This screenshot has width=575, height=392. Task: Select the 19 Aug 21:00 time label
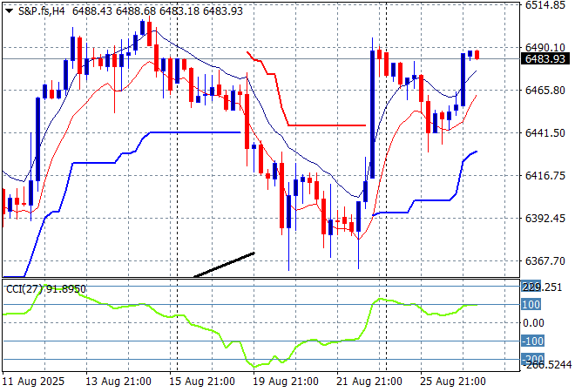285,382
